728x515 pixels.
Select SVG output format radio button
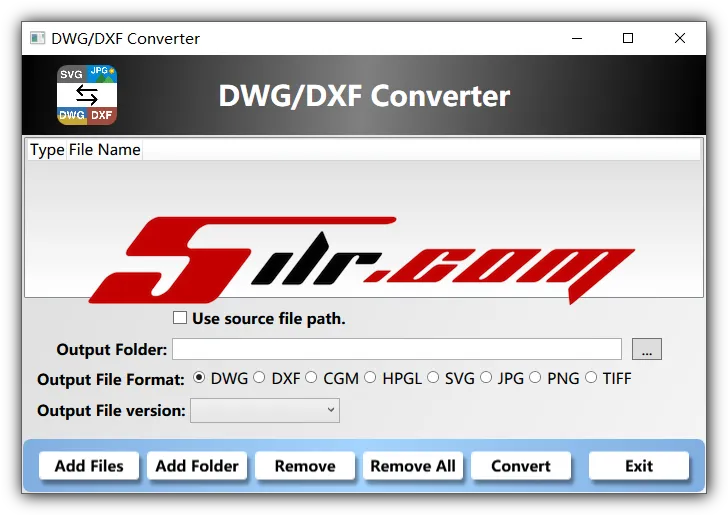(x=433, y=377)
